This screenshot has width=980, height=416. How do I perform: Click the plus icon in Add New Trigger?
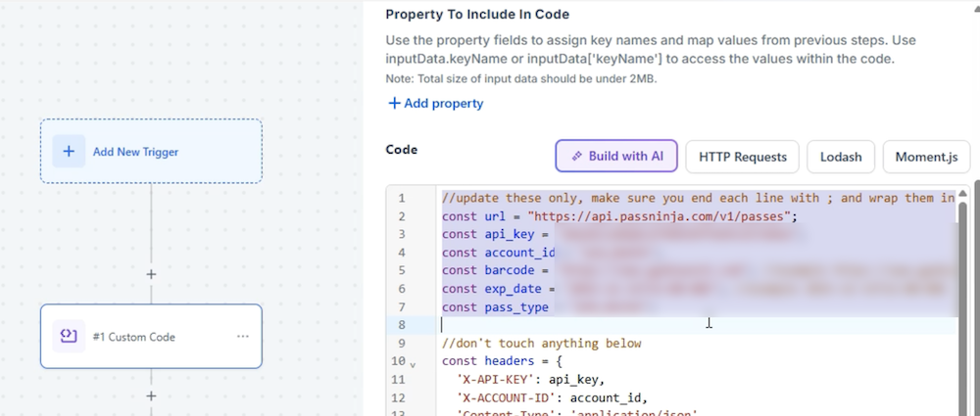[69, 152]
